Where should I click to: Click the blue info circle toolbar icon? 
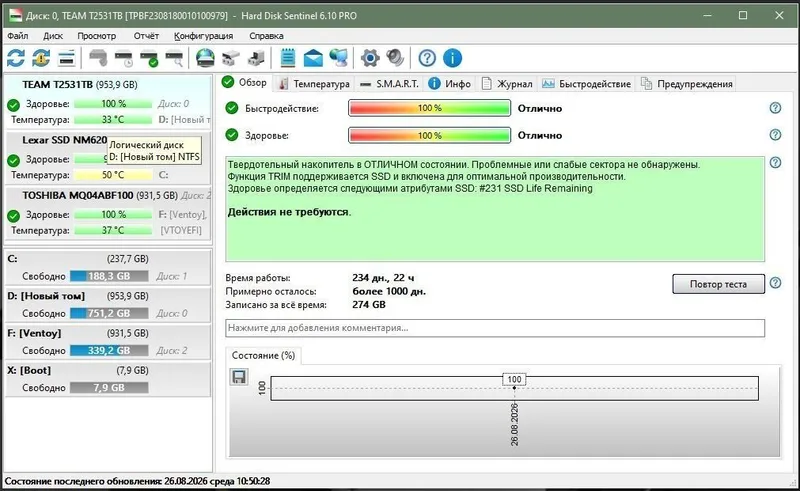[453, 58]
